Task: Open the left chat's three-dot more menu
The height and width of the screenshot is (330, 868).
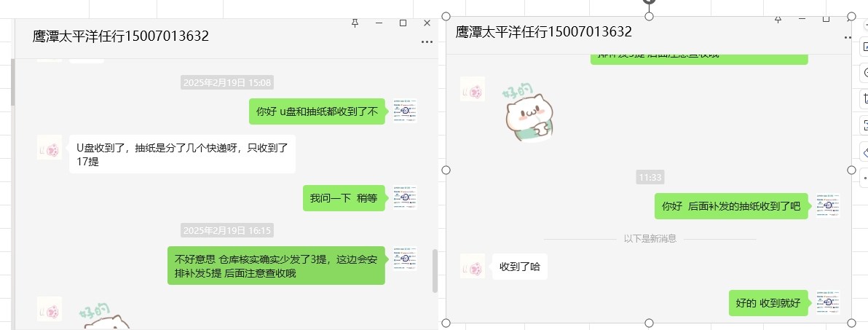Action: (x=426, y=42)
